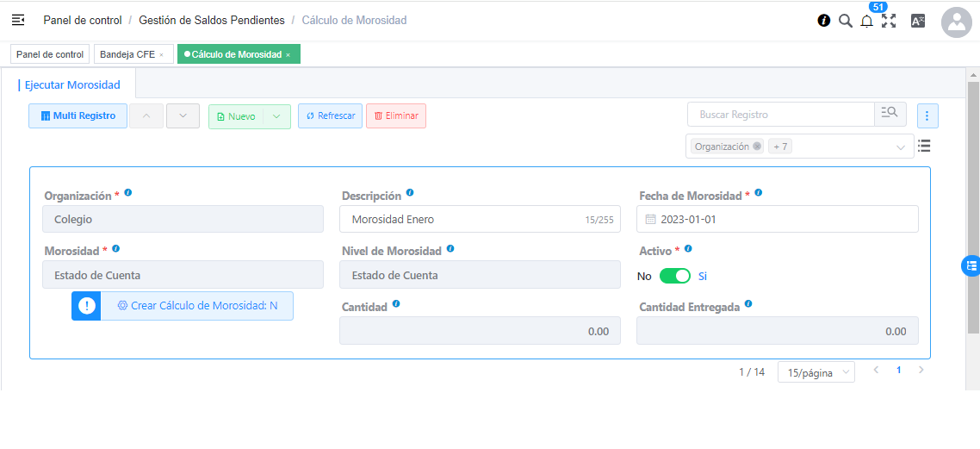
Task: Click the list view icon beside filters
Action: (x=924, y=146)
